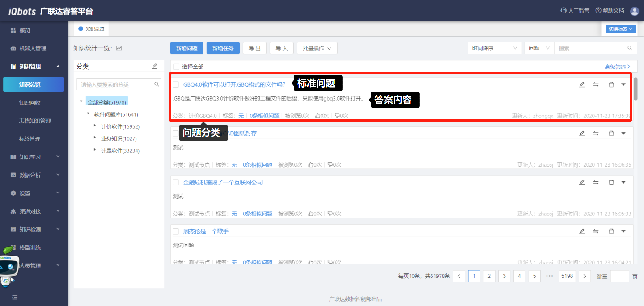Tick the checkbox for 金融危机摧毁了一个互联网公司
Viewport: 644px width, 306px height.
click(x=176, y=182)
